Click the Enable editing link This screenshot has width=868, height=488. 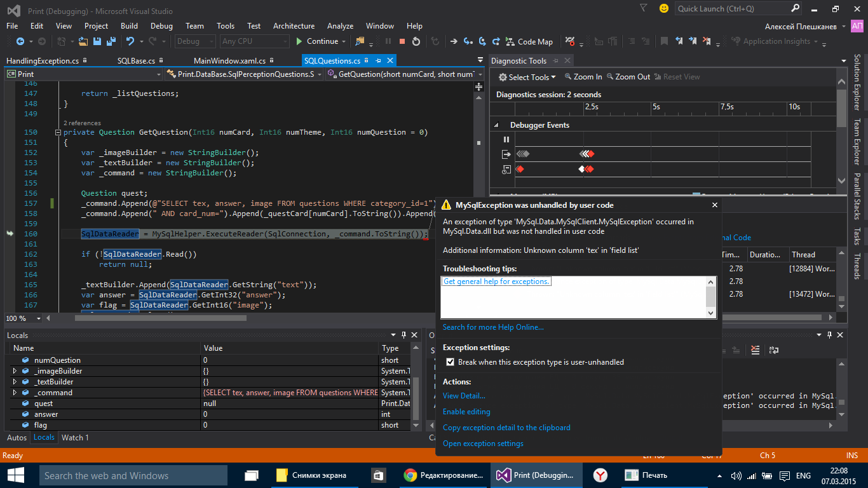pos(466,412)
